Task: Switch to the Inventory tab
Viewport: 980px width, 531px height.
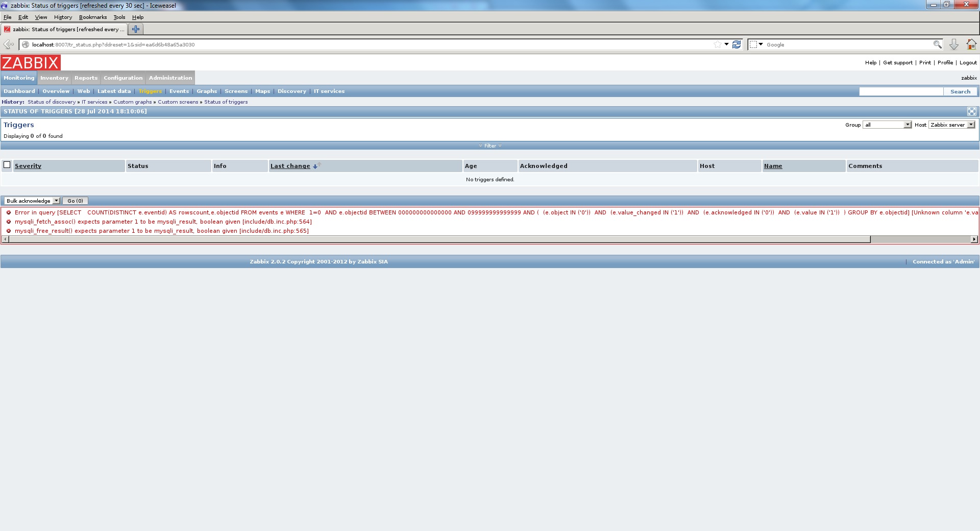Action: click(54, 78)
